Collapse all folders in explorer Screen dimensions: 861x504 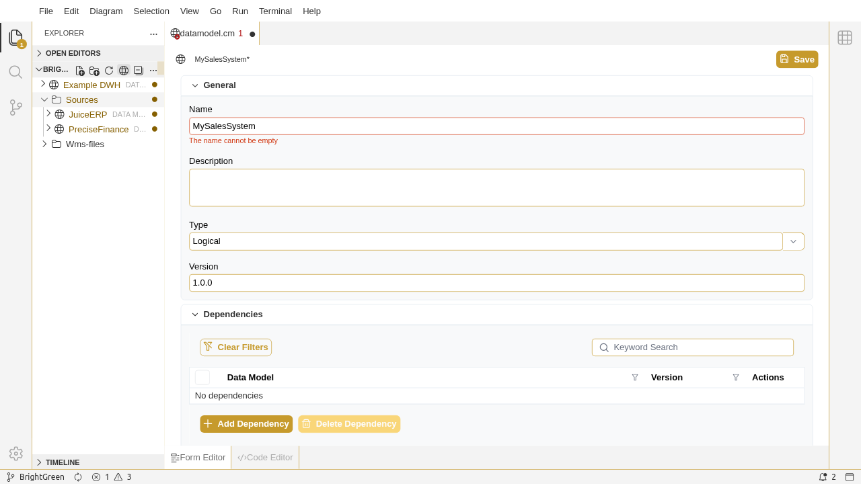[x=139, y=71]
